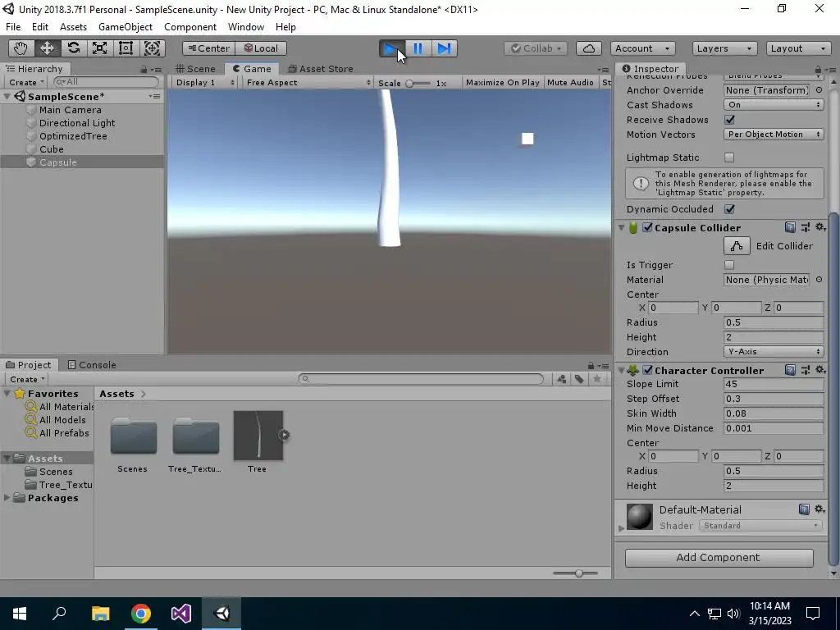Click Add Component button
The image size is (840, 630).
tap(719, 558)
